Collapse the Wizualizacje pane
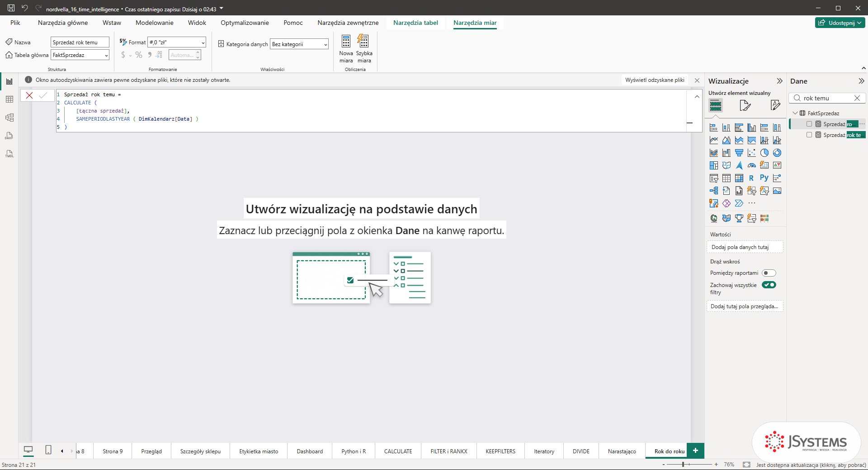Image resolution: width=868 pixels, height=470 pixels. (779, 81)
